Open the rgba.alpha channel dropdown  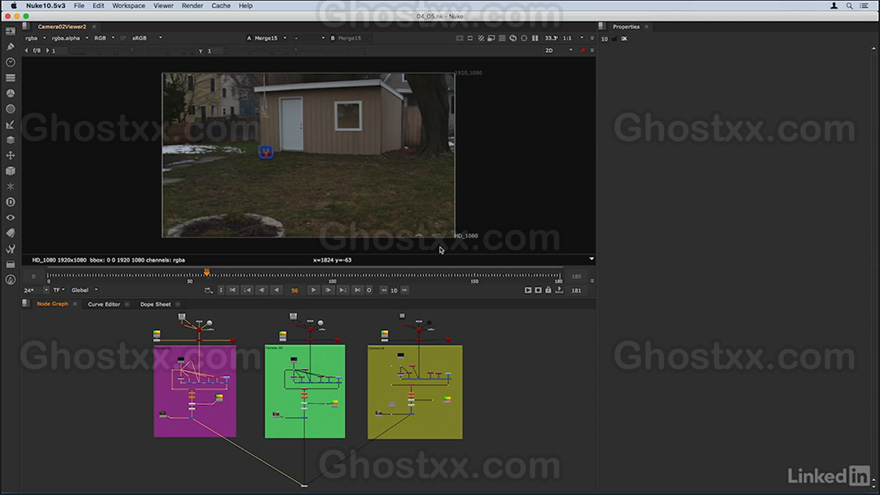(x=70, y=38)
